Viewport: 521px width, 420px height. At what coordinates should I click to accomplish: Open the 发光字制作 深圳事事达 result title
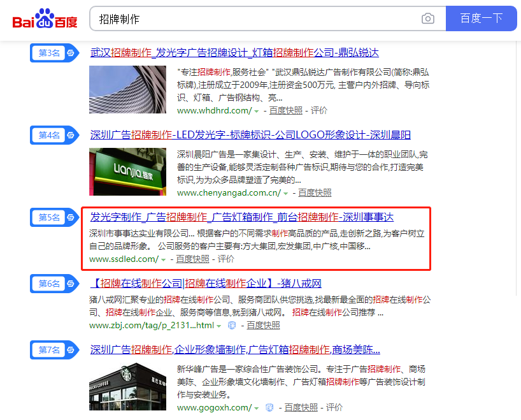point(242,217)
